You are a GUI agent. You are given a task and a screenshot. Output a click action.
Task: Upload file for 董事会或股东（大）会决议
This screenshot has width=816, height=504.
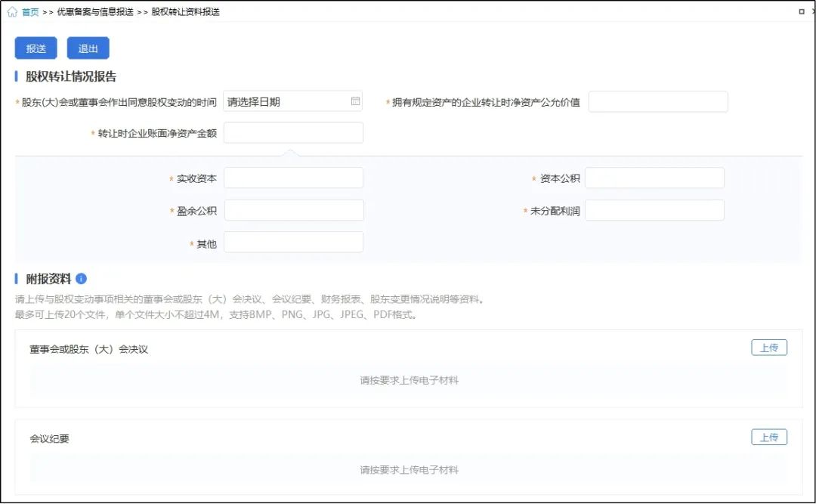point(768,348)
